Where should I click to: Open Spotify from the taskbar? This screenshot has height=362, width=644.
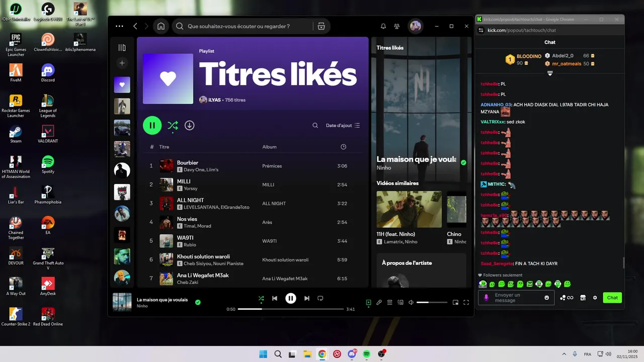367,354
